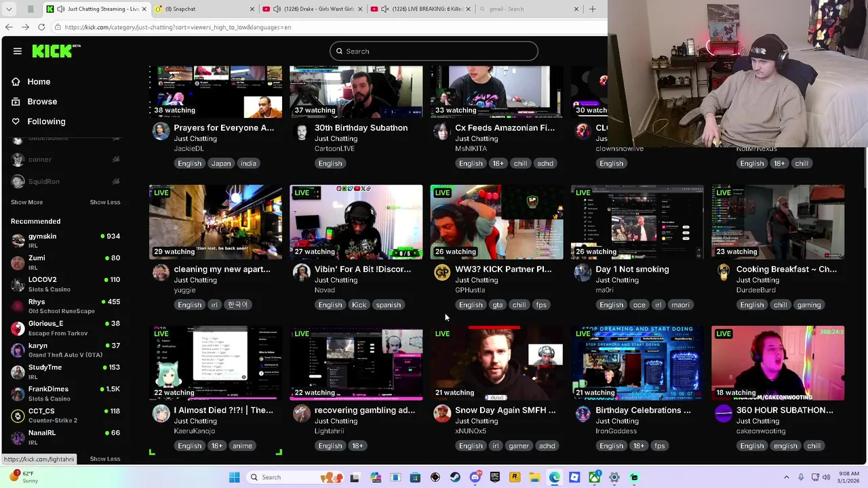This screenshot has width=868, height=488.
Task: Click JackieDL streamer avatar
Action: pos(161,131)
